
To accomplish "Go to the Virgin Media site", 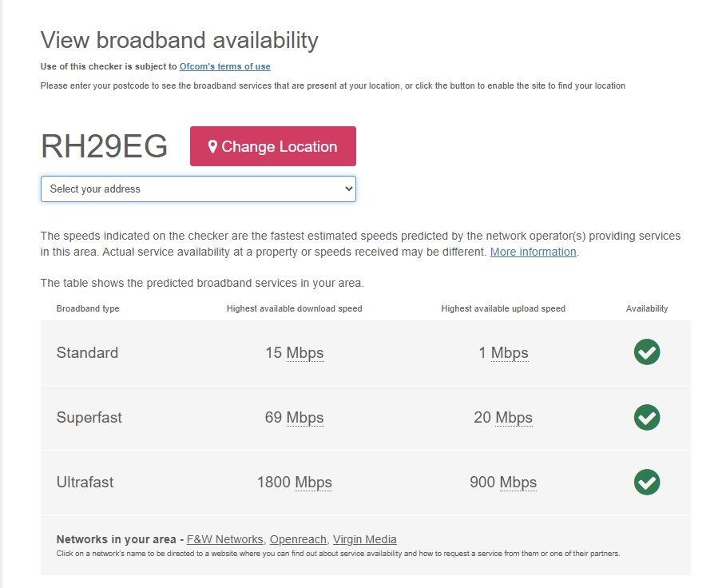I will pyautogui.click(x=364, y=539).
